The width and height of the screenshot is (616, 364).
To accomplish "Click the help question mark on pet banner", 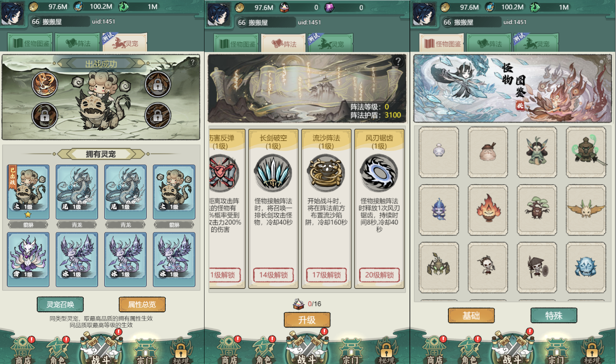I will click(192, 62).
